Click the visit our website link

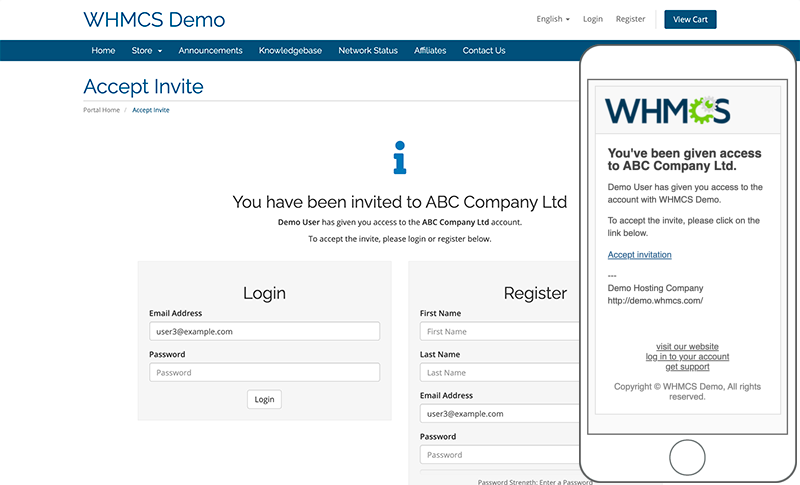point(687,346)
